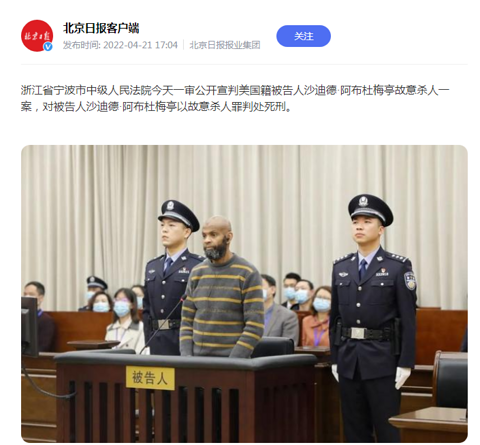
Task: Click the first line of article text
Action: tap(235, 90)
